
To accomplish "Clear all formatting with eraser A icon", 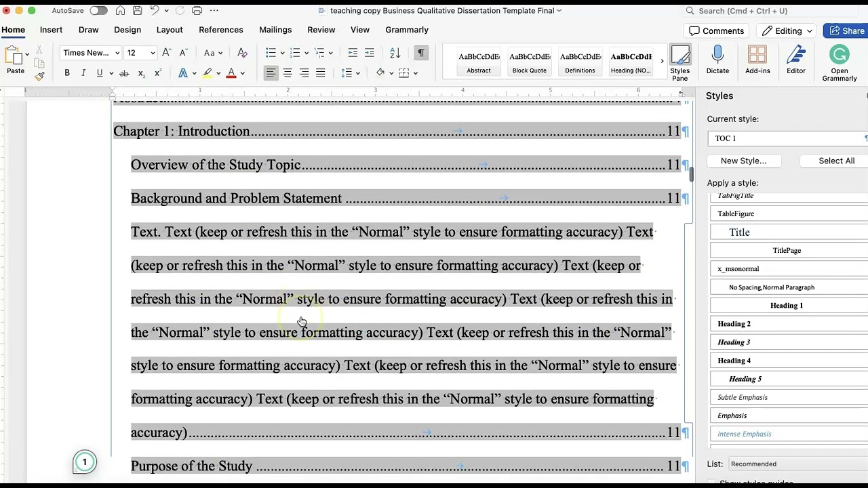I will (242, 53).
